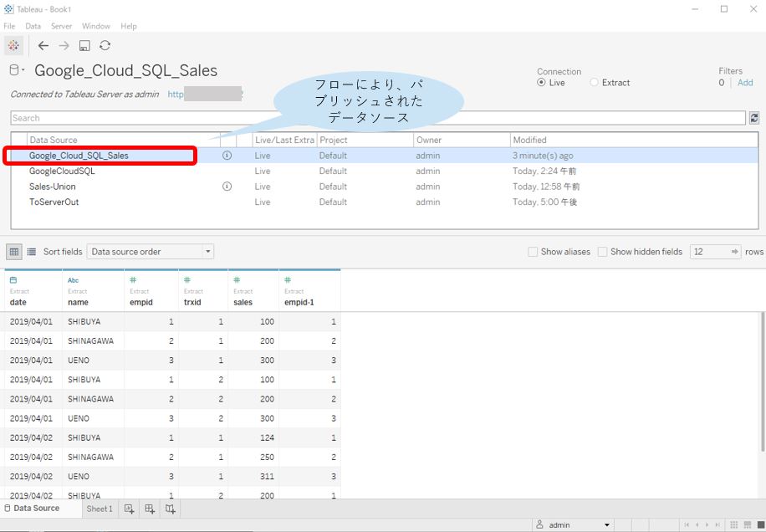Change date field type icon

click(13, 280)
